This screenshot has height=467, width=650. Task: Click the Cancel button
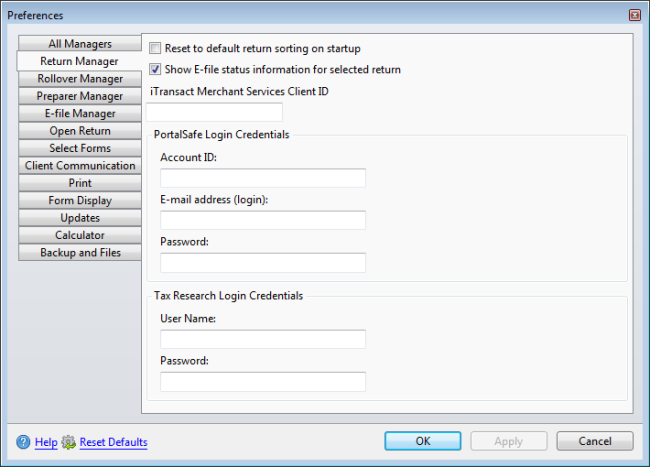tap(595, 441)
